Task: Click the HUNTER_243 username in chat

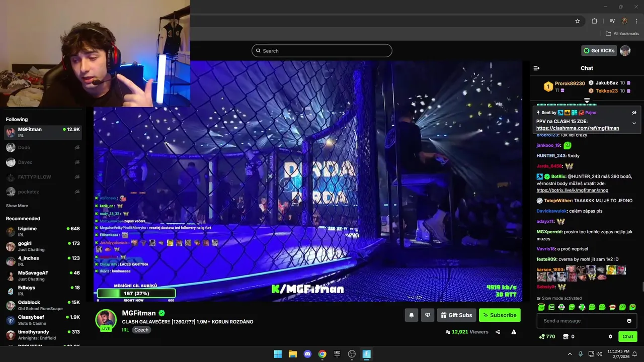Action: coord(551,156)
